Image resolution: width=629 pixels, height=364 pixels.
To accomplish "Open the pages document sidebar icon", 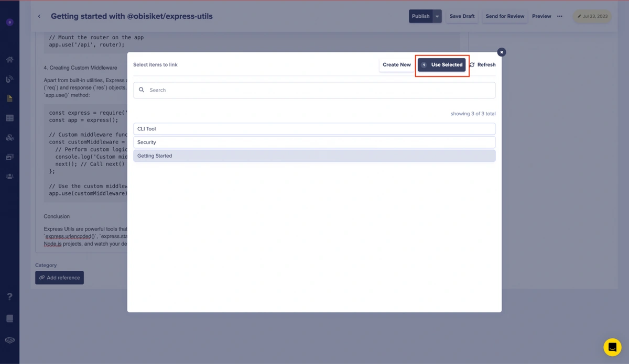I will [9, 98].
